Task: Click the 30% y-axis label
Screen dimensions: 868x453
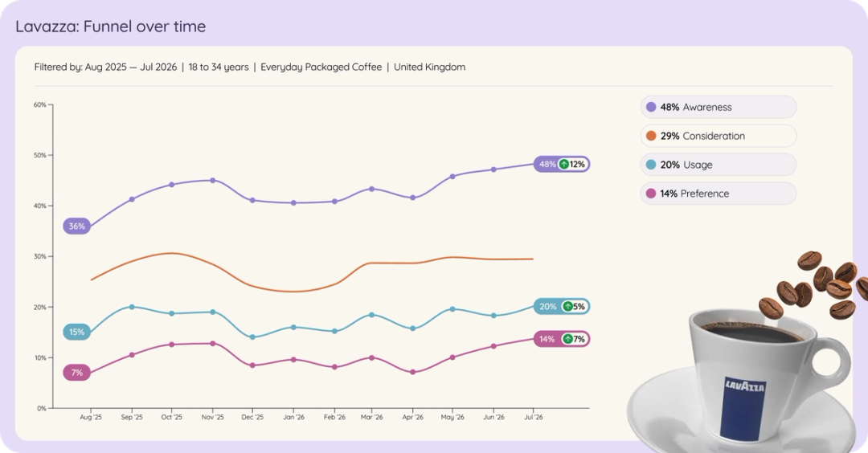Action: click(40, 257)
